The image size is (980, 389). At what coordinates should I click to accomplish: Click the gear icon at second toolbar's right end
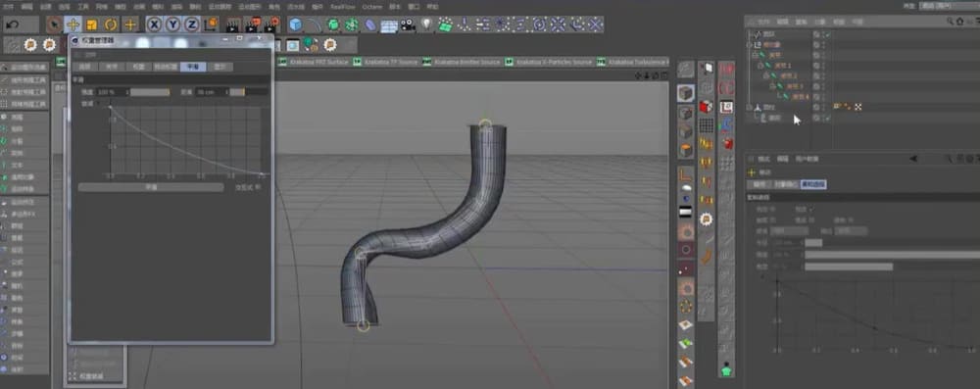[330, 45]
